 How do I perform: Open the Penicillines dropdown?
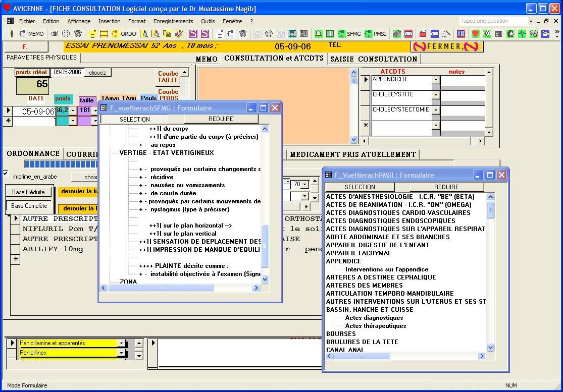click(x=121, y=353)
